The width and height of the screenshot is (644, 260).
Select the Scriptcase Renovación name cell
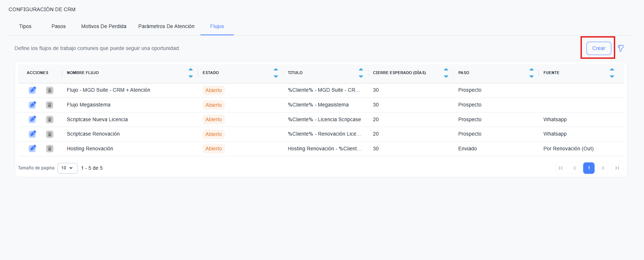(93, 134)
